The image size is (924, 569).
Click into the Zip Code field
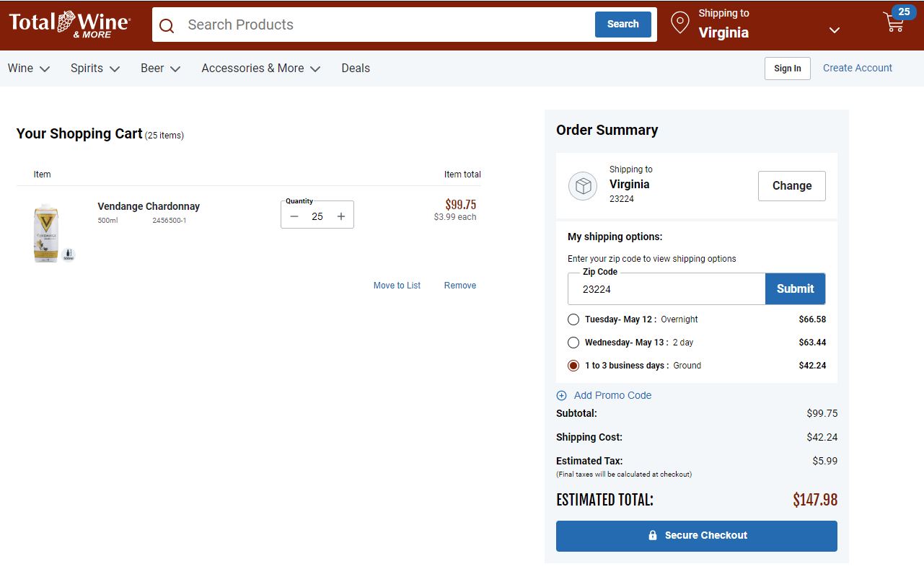pyautogui.click(x=666, y=289)
